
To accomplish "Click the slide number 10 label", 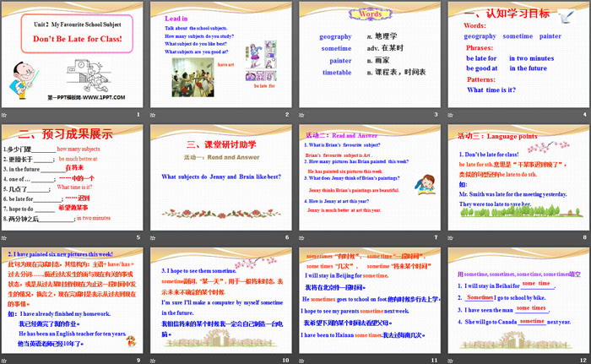I will [285, 361].
